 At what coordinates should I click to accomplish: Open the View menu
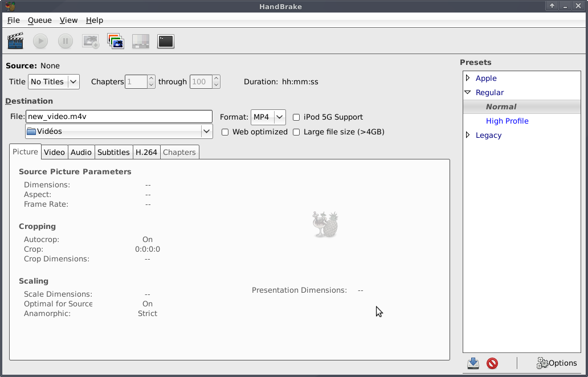click(x=68, y=21)
